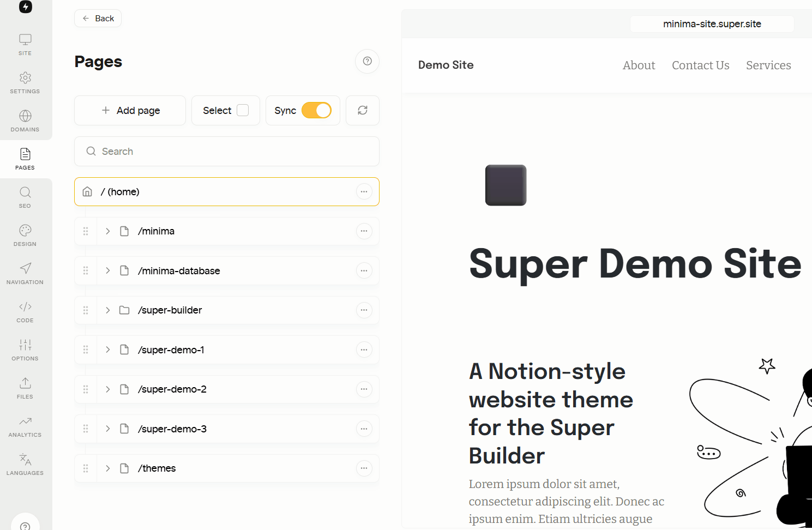Open Design palette section
The width and height of the screenshot is (812, 530).
(x=25, y=236)
